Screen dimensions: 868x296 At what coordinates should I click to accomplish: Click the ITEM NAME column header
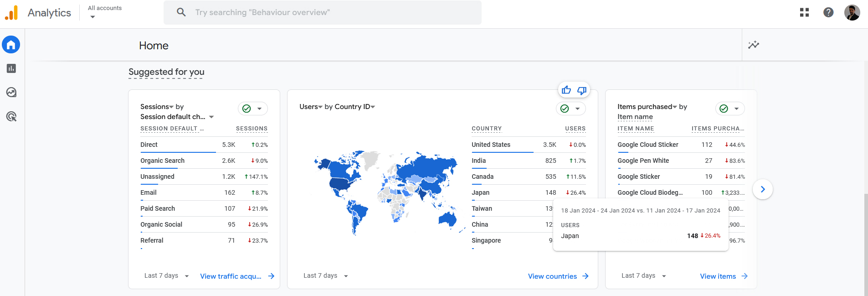point(636,129)
